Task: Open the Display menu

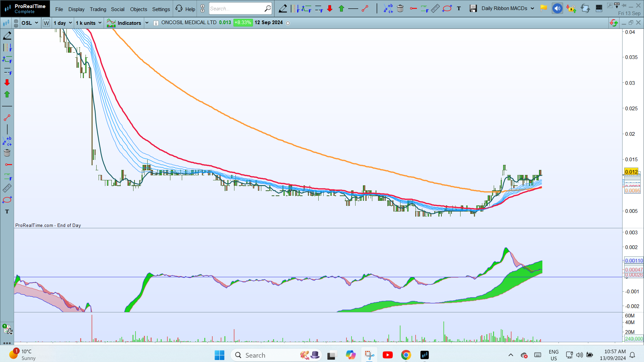Action: 76,9
